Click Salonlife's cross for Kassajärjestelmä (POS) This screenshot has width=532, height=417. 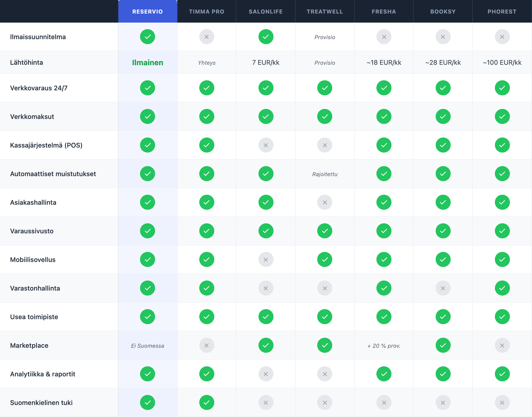tap(266, 145)
